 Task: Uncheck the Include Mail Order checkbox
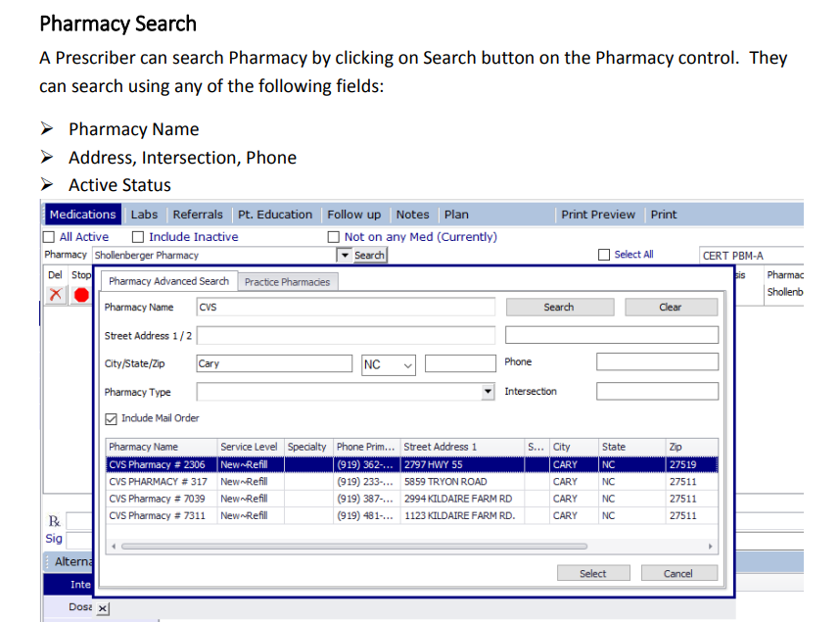(x=111, y=418)
